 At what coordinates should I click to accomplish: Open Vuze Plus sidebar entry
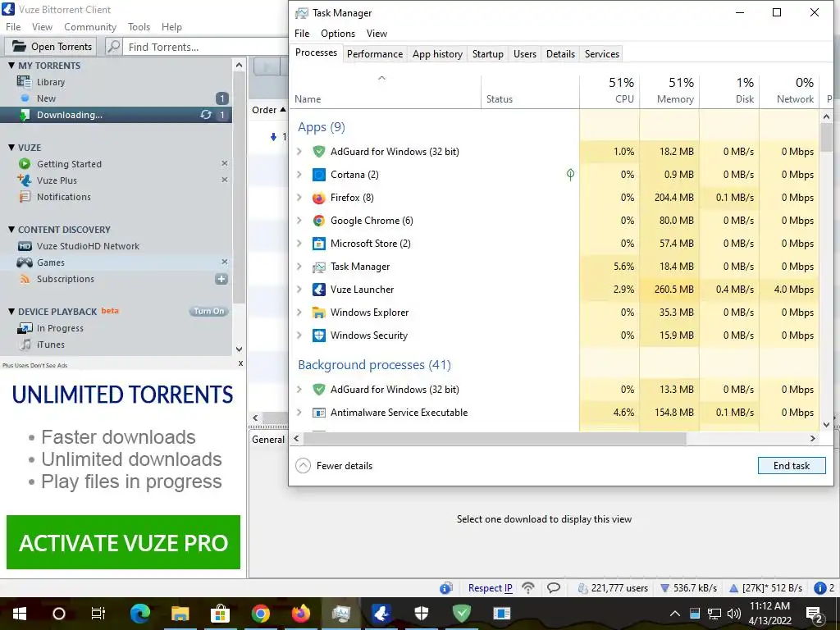tap(57, 180)
